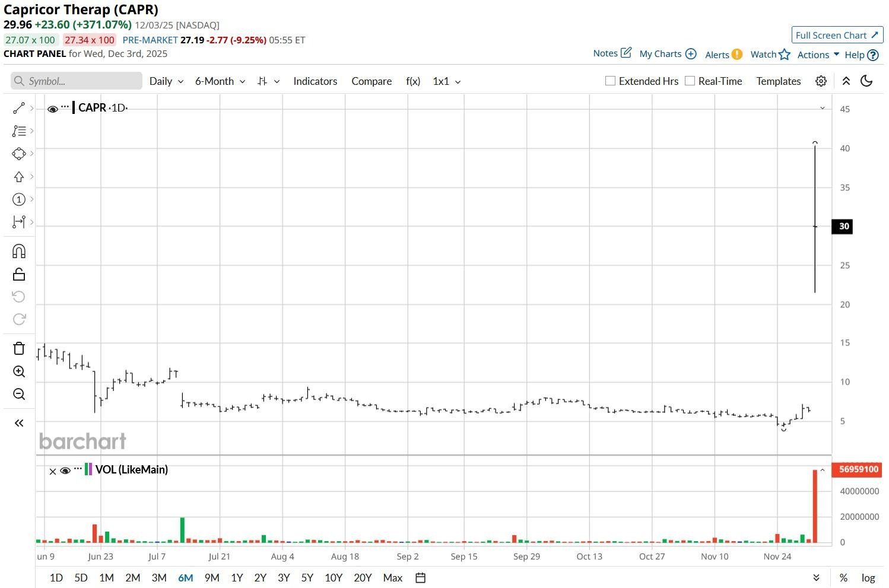
Task: Open Notes for this chart
Action: click(612, 53)
